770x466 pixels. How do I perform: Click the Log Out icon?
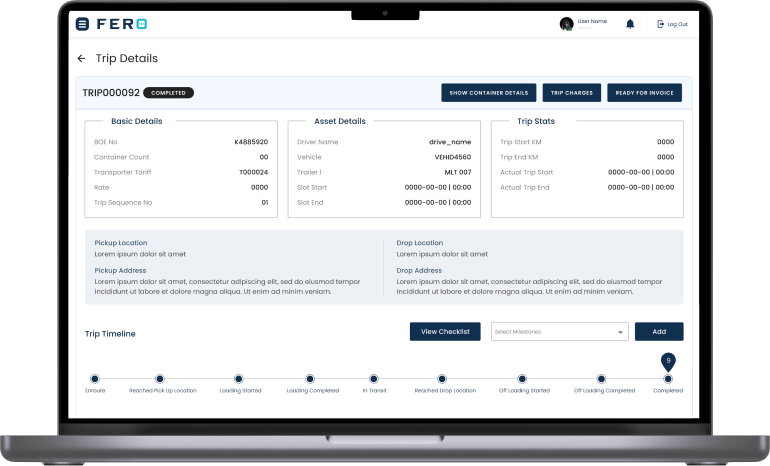660,24
